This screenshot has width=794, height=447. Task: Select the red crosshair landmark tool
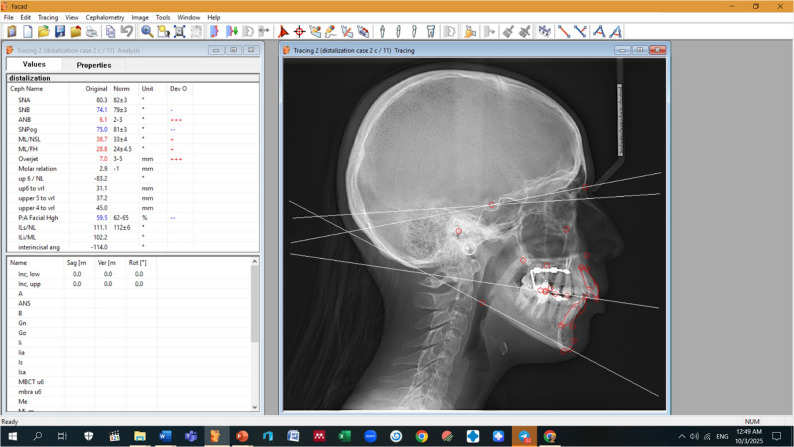pos(299,31)
